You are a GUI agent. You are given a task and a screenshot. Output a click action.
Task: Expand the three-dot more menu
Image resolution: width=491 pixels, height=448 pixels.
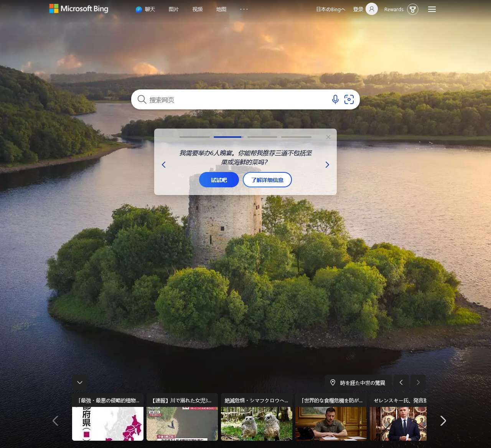click(244, 9)
